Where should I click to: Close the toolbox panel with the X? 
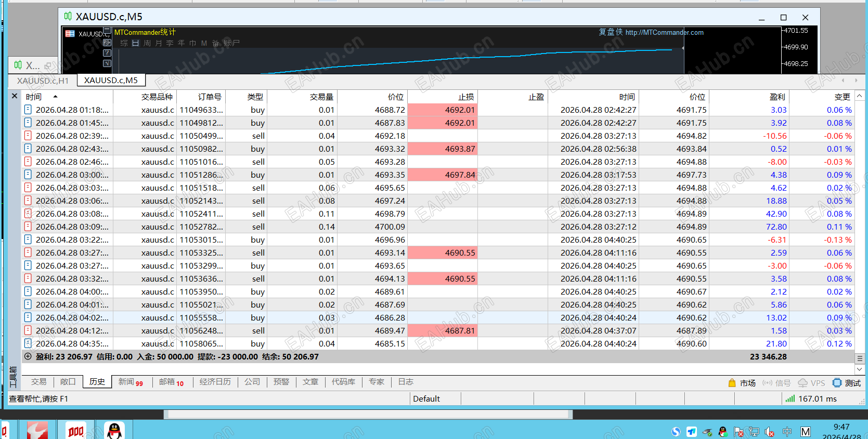[15, 96]
